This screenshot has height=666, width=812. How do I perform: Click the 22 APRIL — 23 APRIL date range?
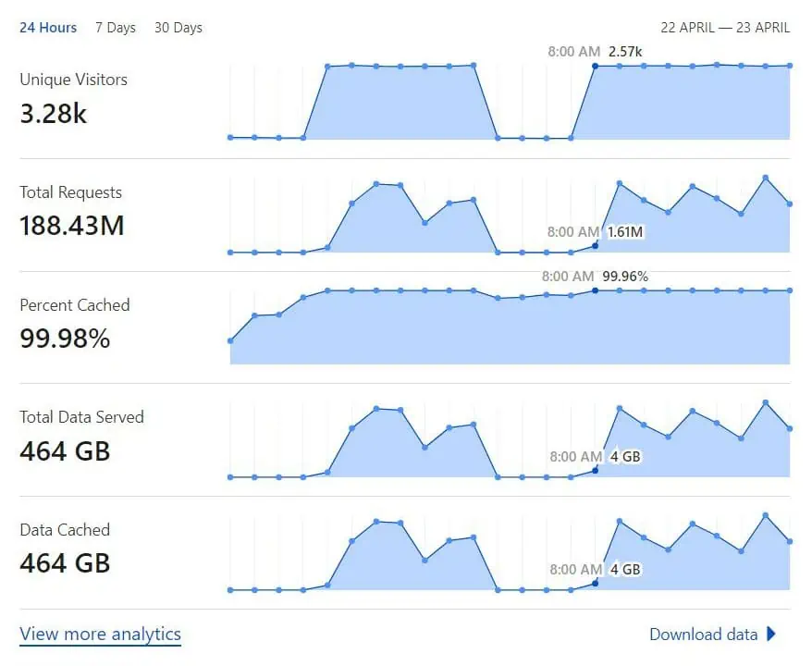725,28
